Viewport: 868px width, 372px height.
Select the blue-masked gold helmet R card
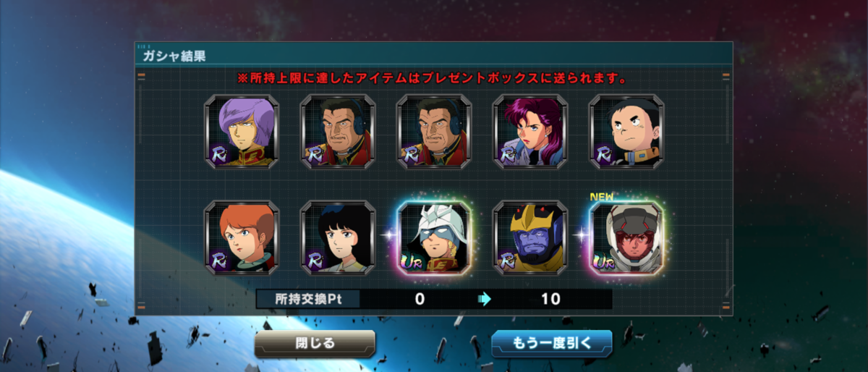pos(530,238)
